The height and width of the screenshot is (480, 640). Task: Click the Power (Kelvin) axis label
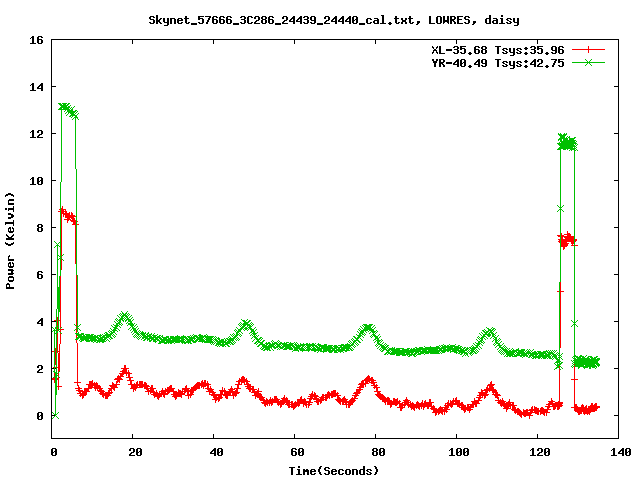click(x=10, y=241)
